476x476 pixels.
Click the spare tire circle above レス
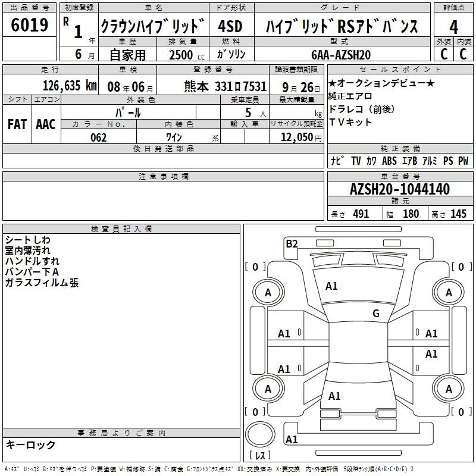pyautogui.click(x=260, y=434)
